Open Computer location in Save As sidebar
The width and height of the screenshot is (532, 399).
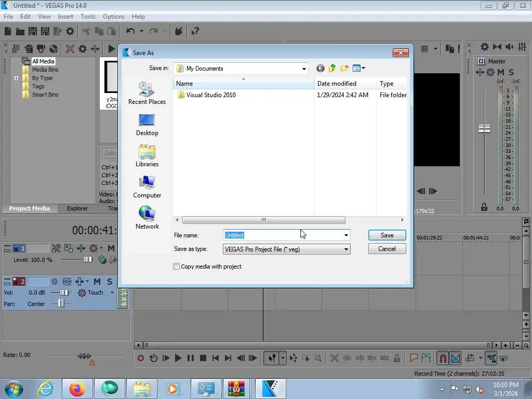click(147, 187)
